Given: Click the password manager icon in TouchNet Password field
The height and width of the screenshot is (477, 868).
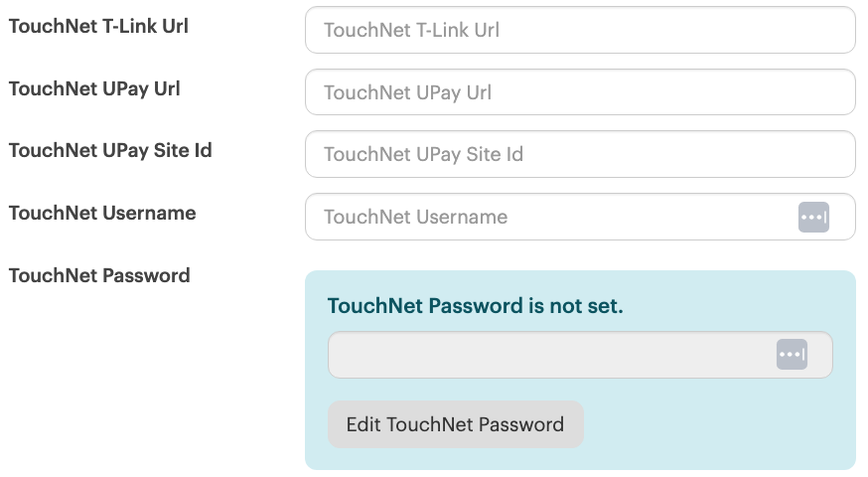Looking at the screenshot, I should [x=792, y=355].
